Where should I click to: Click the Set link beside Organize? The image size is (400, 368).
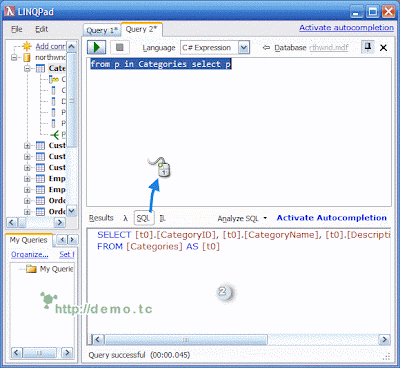point(67,255)
